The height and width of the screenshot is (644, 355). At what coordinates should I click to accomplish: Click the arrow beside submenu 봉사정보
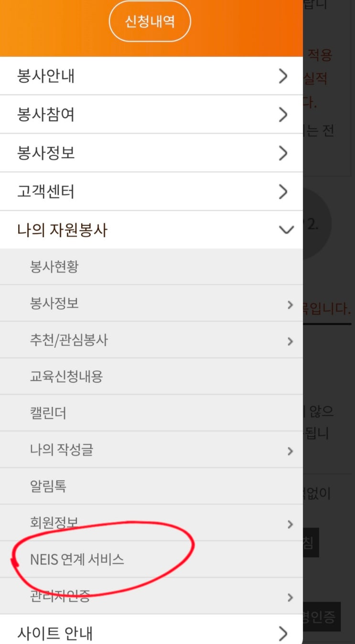coord(290,305)
